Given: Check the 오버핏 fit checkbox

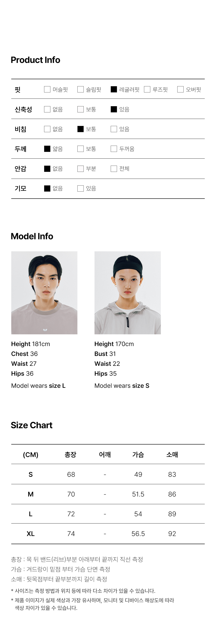Looking at the screenshot, I should [x=180, y=89].
